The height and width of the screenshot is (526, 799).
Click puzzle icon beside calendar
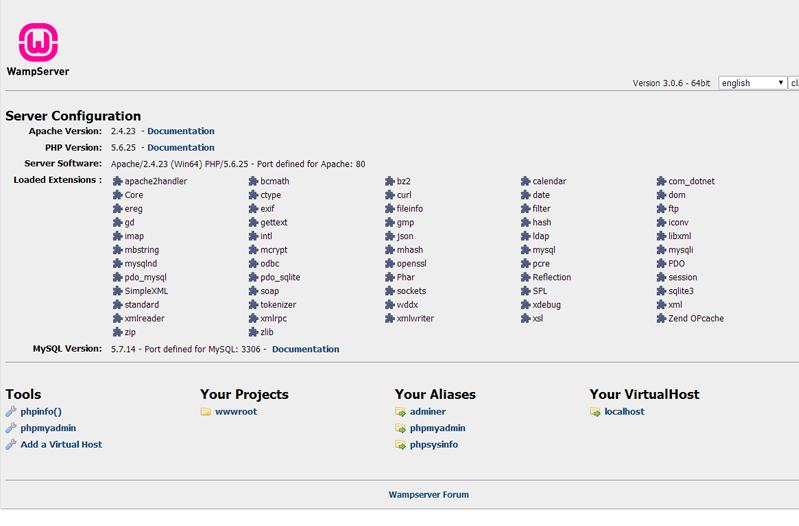526,181
